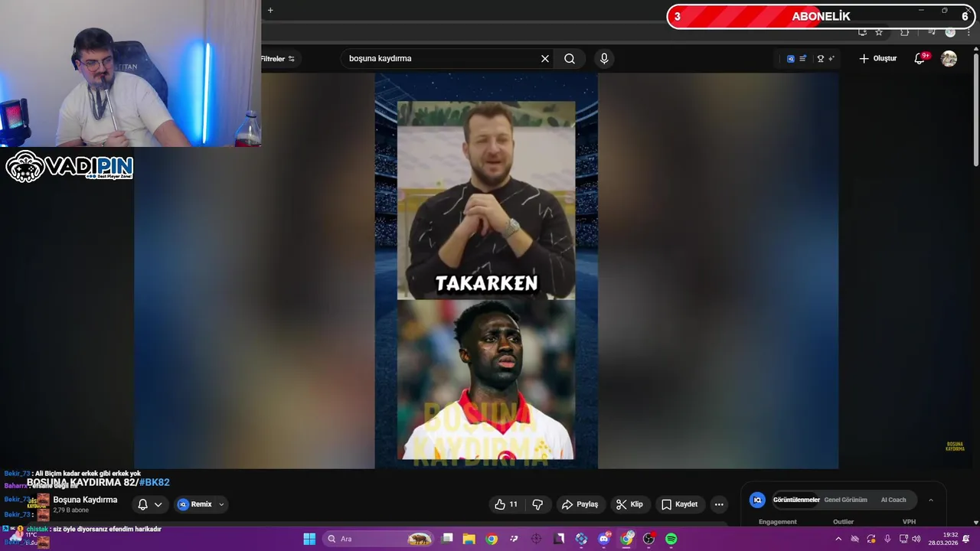Create a clip with the Klip scissors button
The height and width of the screenshot is (551, 980).
(629, 504)
